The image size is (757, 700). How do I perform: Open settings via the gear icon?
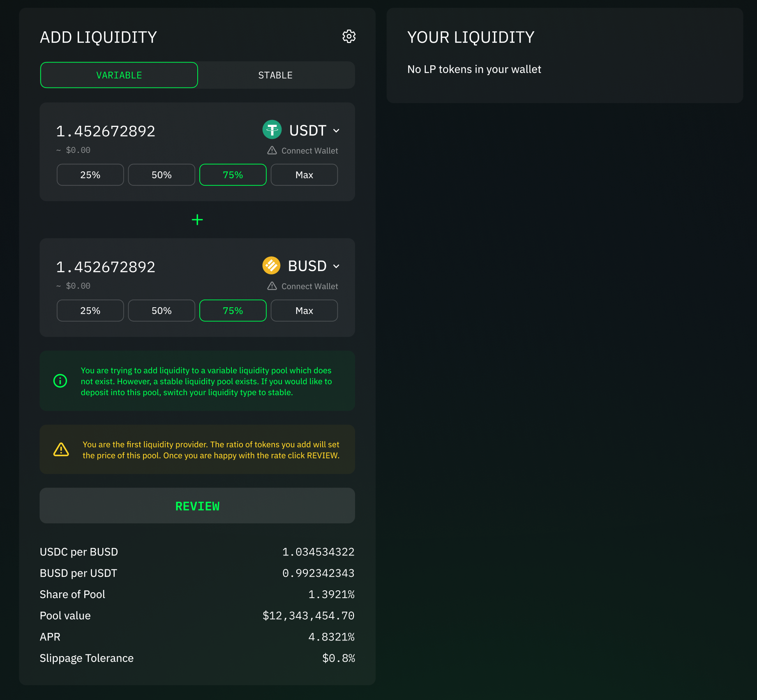pos(349,37)
